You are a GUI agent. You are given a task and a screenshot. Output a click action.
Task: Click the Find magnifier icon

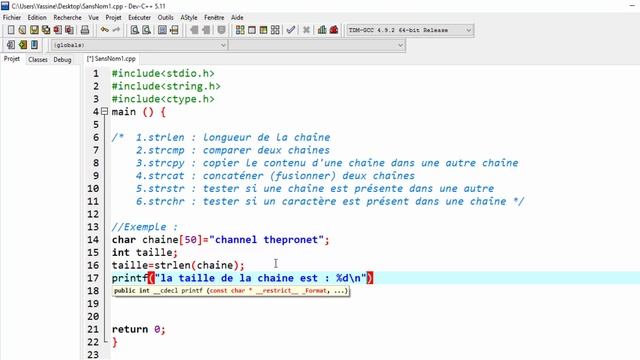coord(134,30)
